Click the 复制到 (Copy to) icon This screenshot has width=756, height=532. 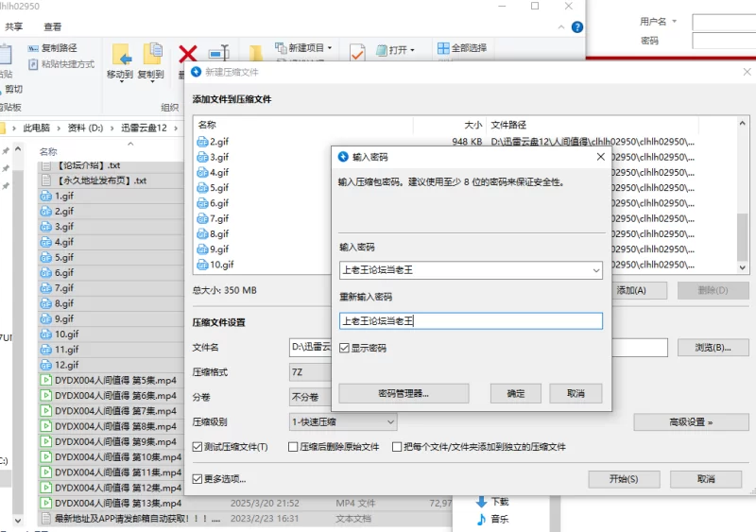point(151,55)
